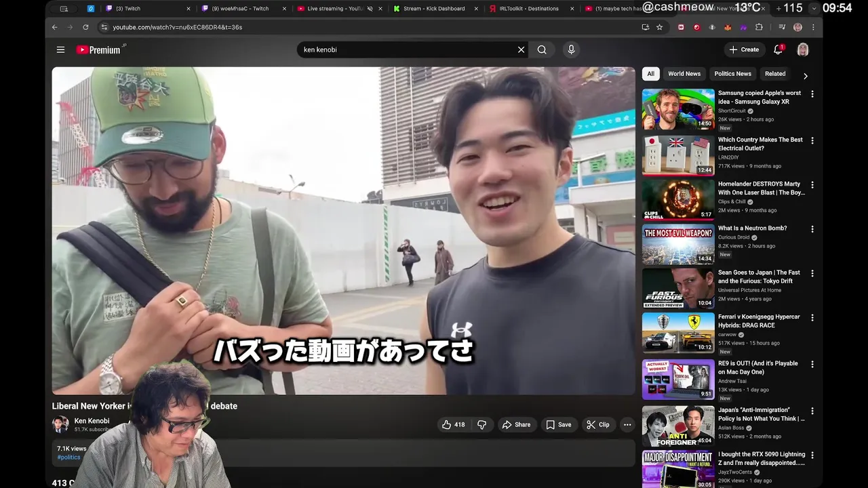Click the youtube.com address bar
Screen dimensions: 868x488
[366, 27]
